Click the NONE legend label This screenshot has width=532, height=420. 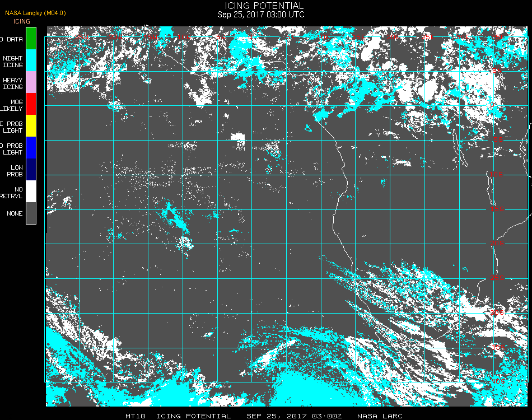click(x=15, y=213)
